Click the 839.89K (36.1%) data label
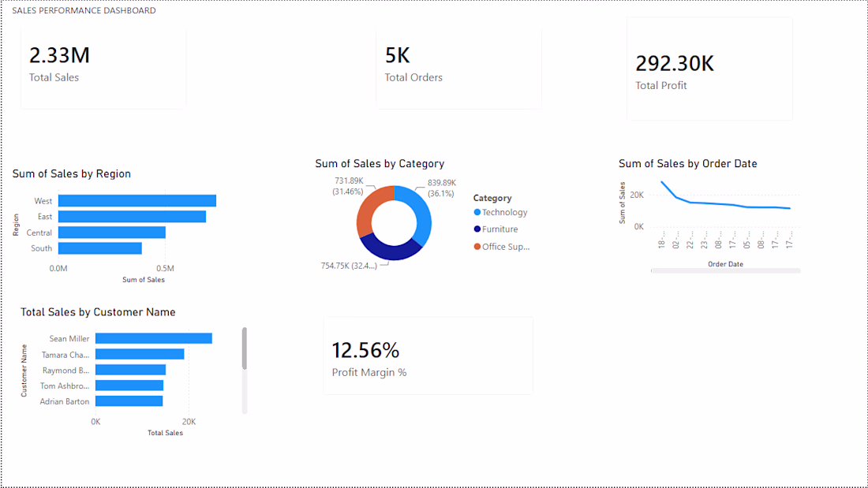 441,188
